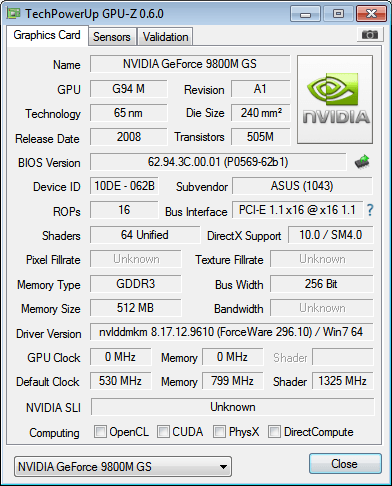Click the Revision field A1
The width and height of the screenshot is (392, 486).
click(260, 89)
